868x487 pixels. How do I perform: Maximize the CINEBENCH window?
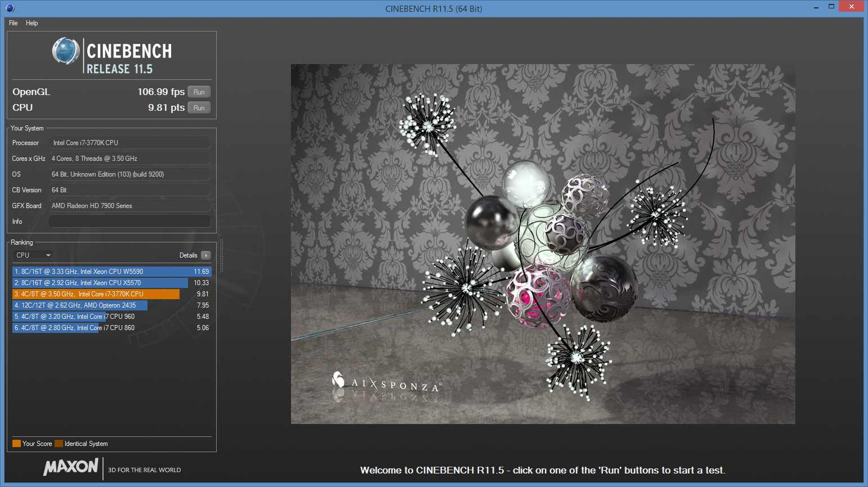coord(831,7)
